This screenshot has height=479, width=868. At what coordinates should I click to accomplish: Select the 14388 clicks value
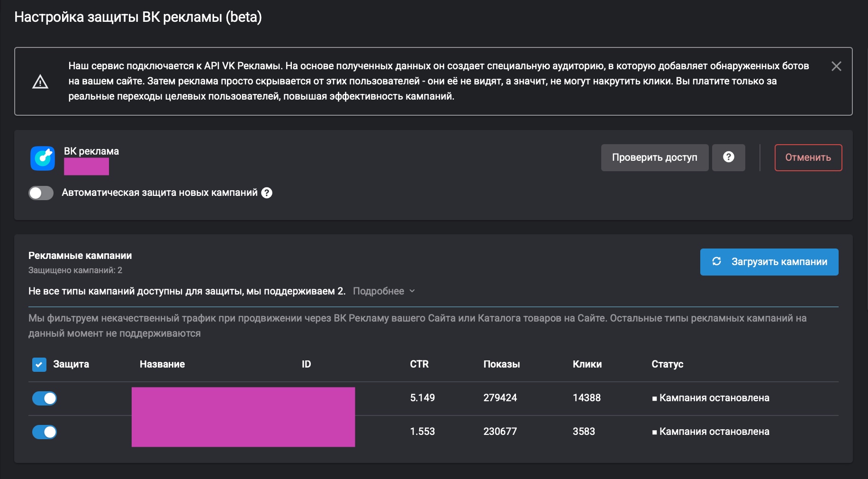587,398
